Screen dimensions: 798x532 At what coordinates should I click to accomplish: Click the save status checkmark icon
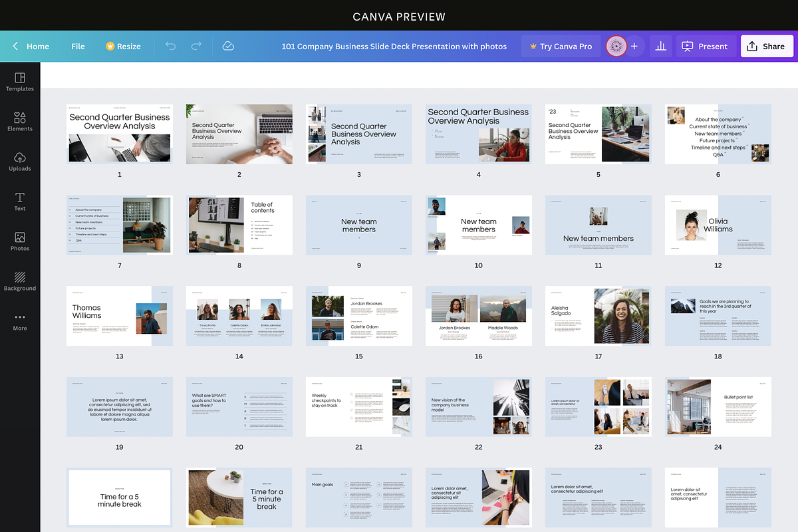tap(228, 46)
